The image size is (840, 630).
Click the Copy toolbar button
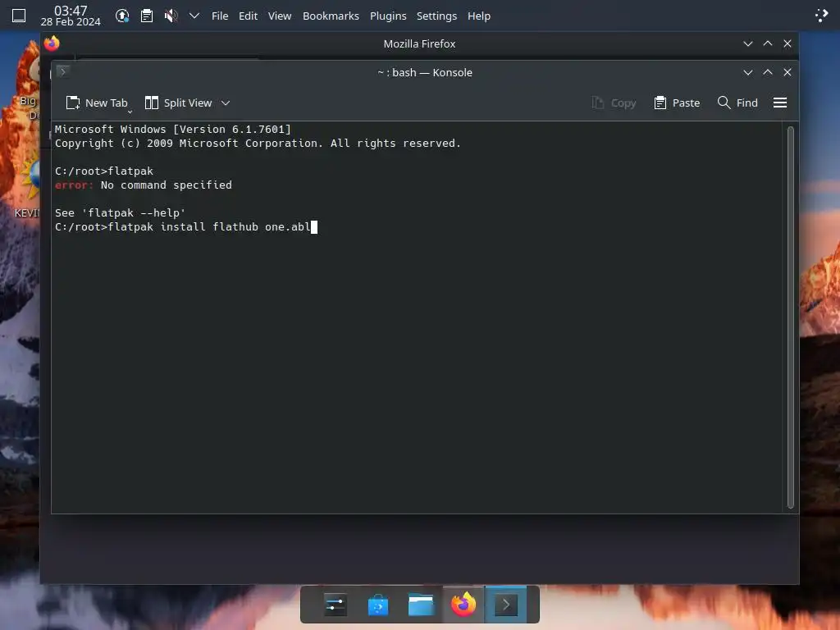614,103
